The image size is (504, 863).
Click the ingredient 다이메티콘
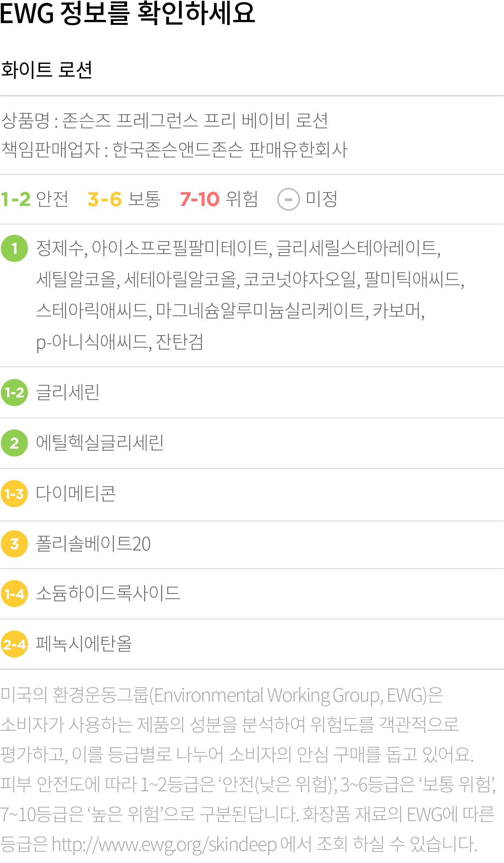(76, 494)
